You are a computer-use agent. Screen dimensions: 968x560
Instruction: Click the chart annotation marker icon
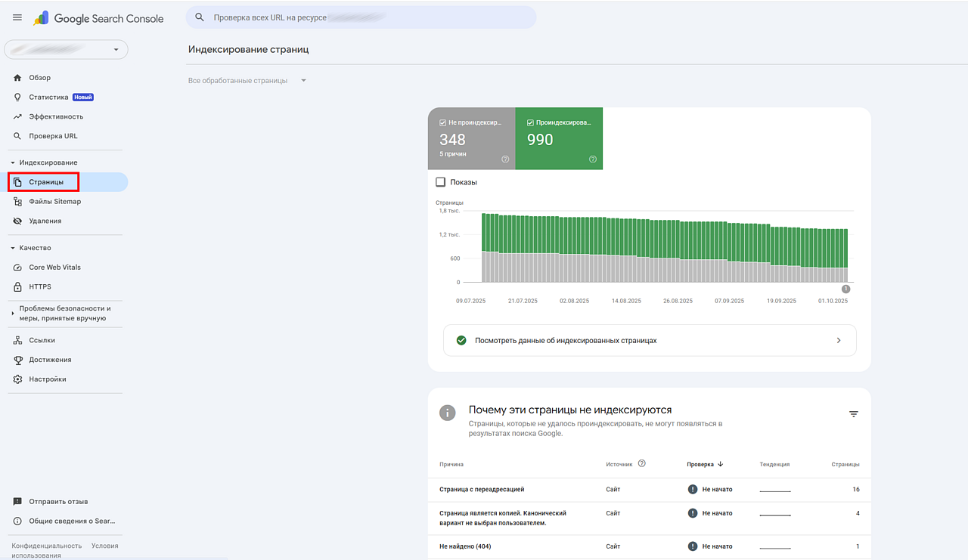tap(845, 289)
